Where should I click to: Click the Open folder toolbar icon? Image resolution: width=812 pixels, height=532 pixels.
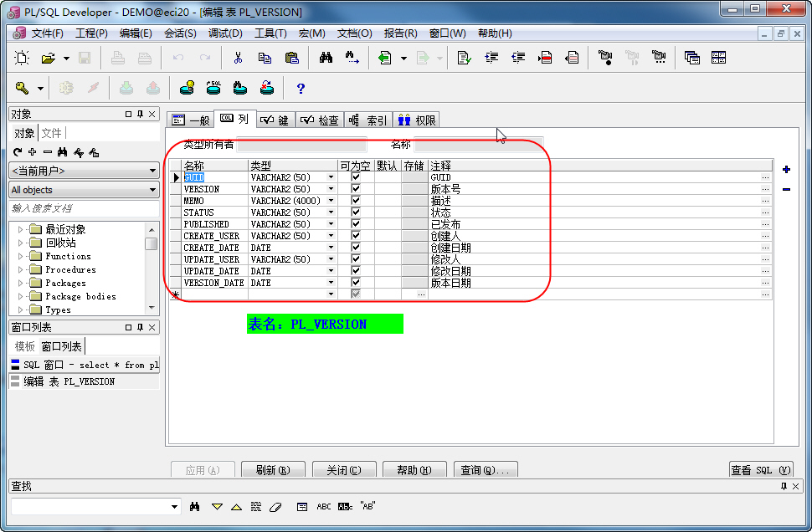[49, 58]
